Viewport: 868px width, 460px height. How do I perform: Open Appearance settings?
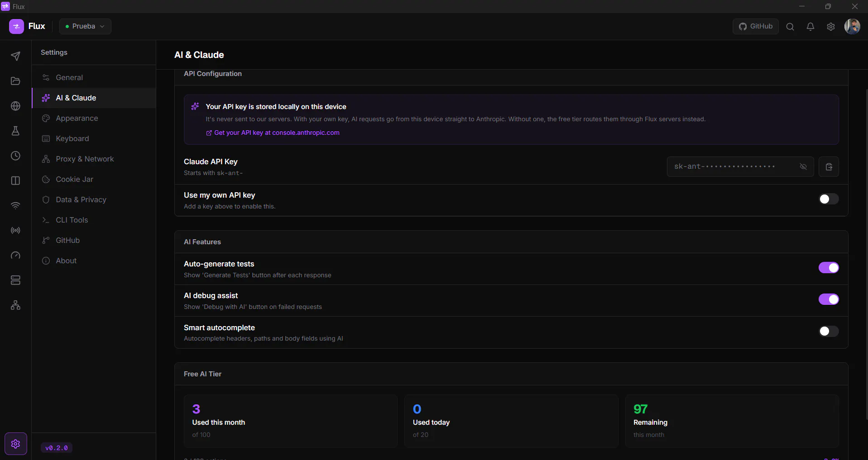tap(94, 118)
